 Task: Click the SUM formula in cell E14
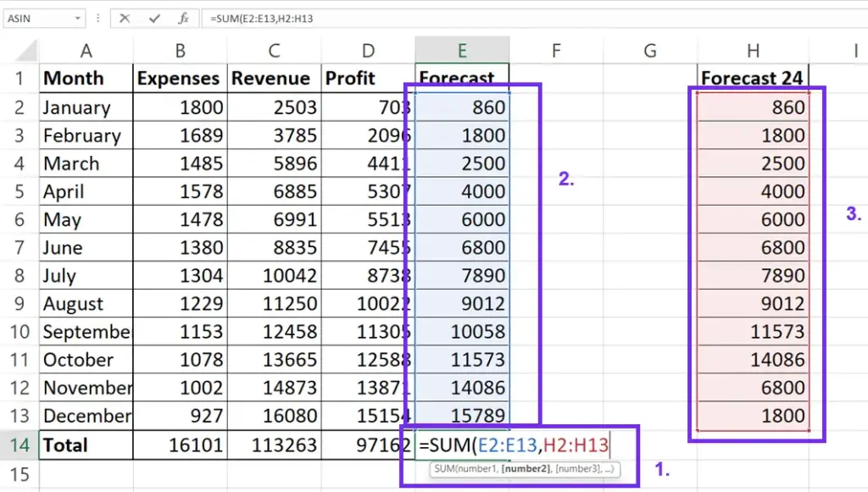click(514, 445)
